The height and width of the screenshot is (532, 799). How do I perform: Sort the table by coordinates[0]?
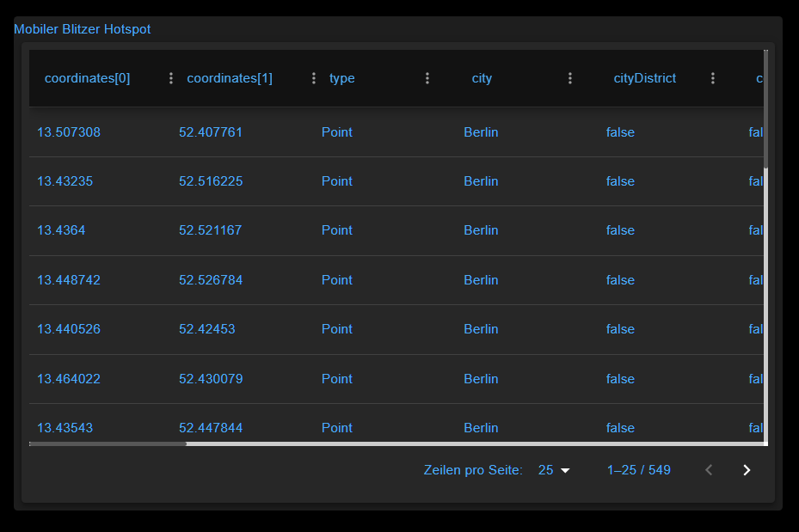87,77
